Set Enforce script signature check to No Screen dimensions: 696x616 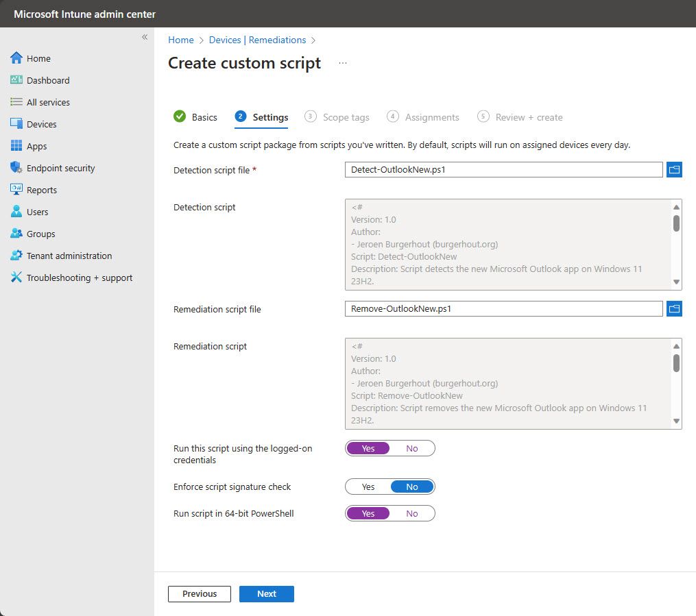[412, 487]
